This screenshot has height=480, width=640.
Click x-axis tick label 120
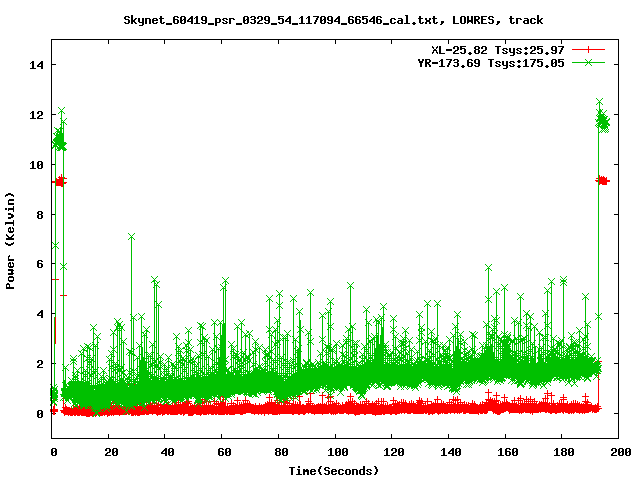[394, 452]
